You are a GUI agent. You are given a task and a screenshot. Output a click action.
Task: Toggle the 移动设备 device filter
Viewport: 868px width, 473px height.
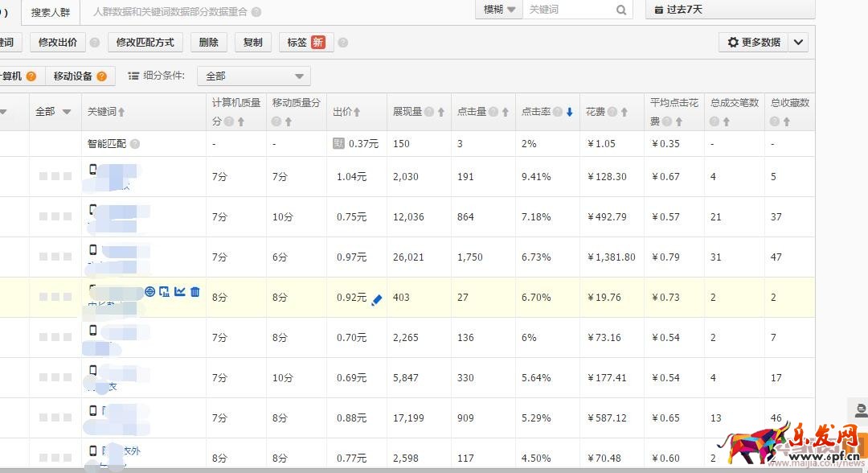coord(73,76)
